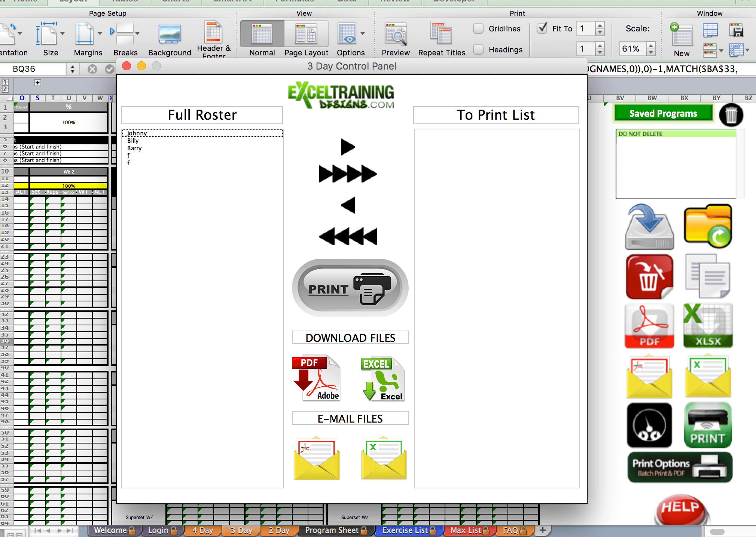Viewport: 756px width, 537px height.
Task: Click the save-to-drive icon with the blue arrow
Action: click(649, 227)
